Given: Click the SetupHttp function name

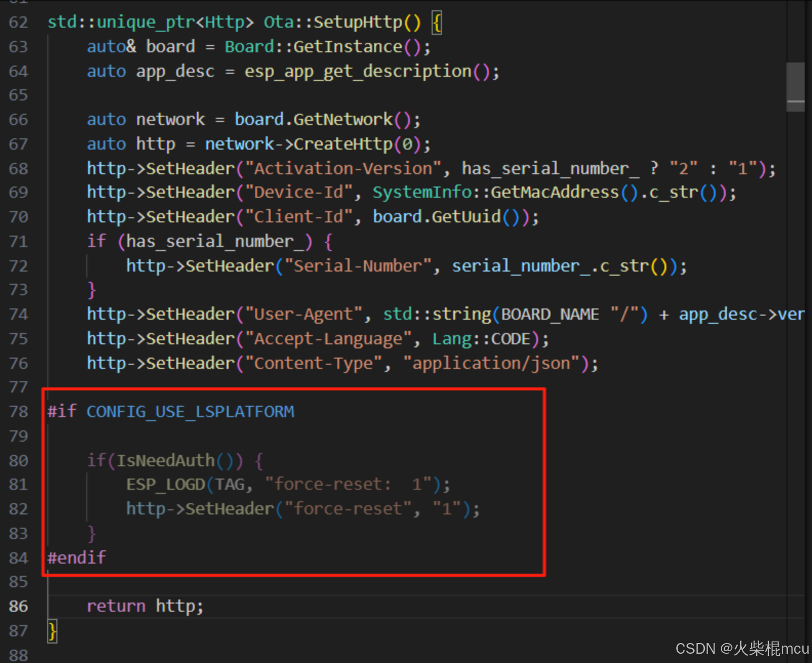Looking at the screenshot, I should tap(358, 23).
